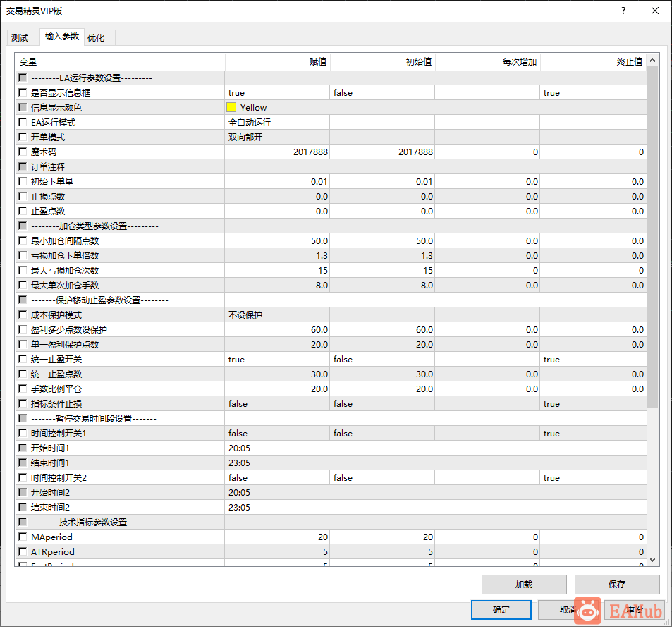The width and height of the screenshot is (672, 629).
Task: Click the 初始值 column header
Action: (383, 61)
